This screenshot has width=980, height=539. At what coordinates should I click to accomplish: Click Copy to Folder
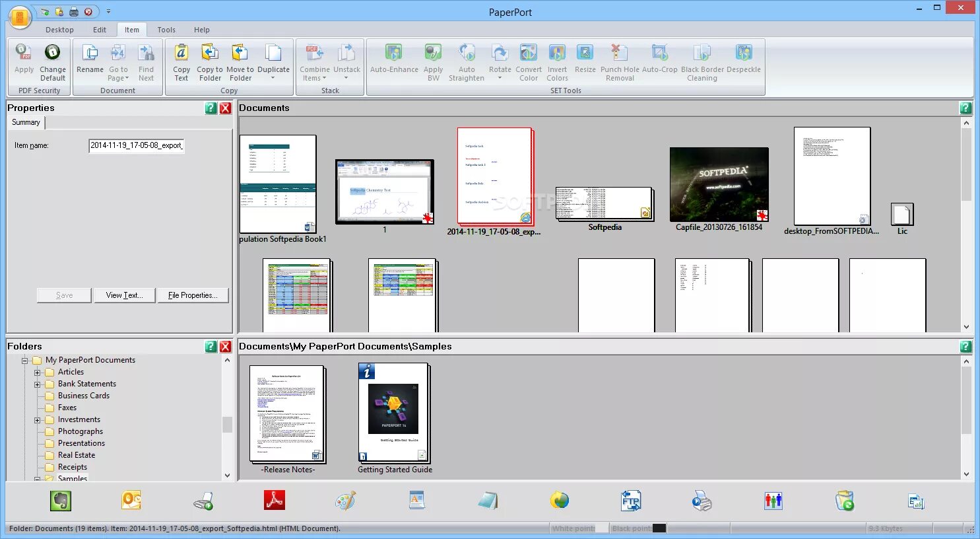pos(210,63)
